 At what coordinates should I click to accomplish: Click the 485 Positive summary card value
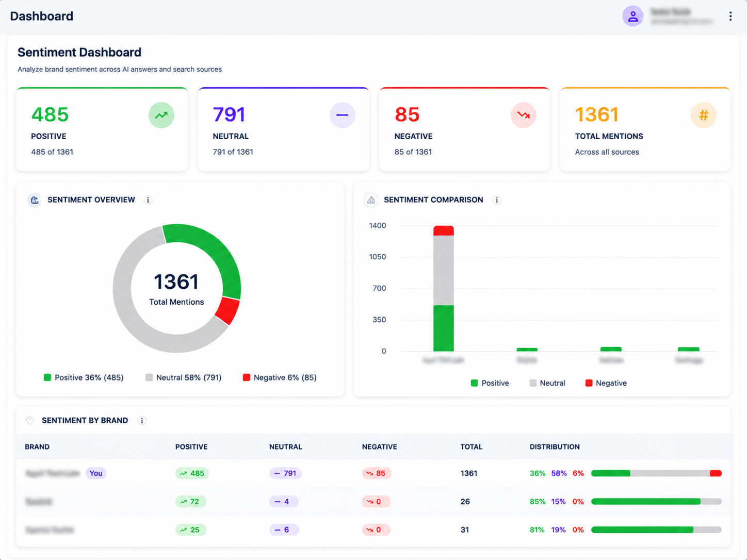tap(50, 114)
